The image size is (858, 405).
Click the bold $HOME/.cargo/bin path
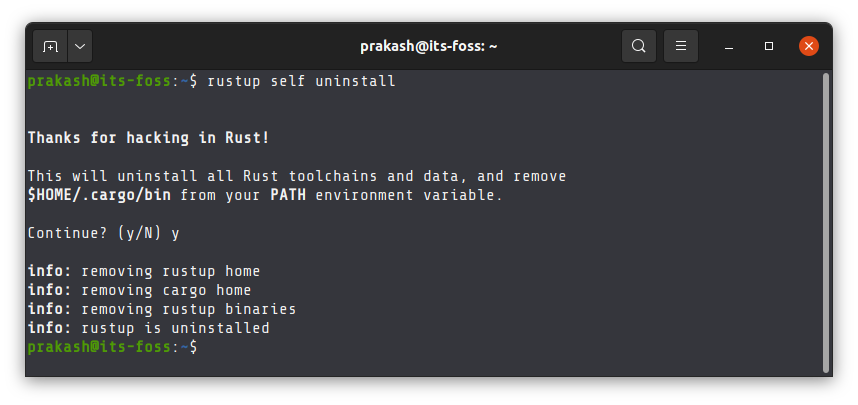pos(99,195)
